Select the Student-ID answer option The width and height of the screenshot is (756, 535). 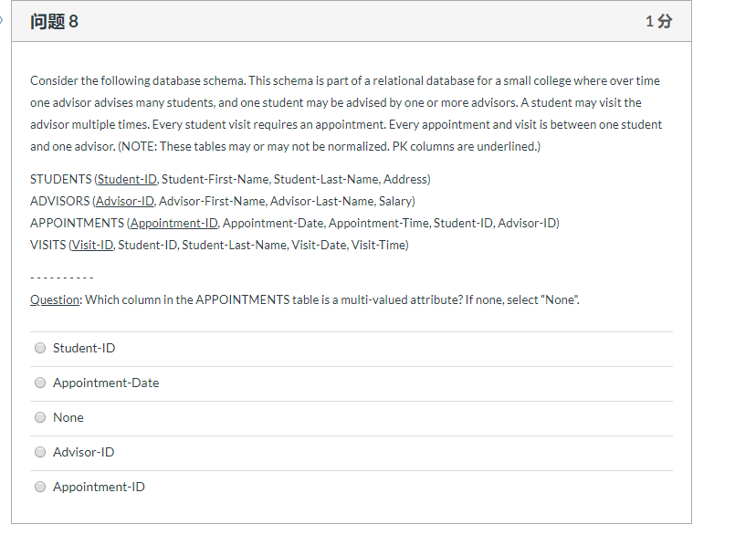point(39,348)
